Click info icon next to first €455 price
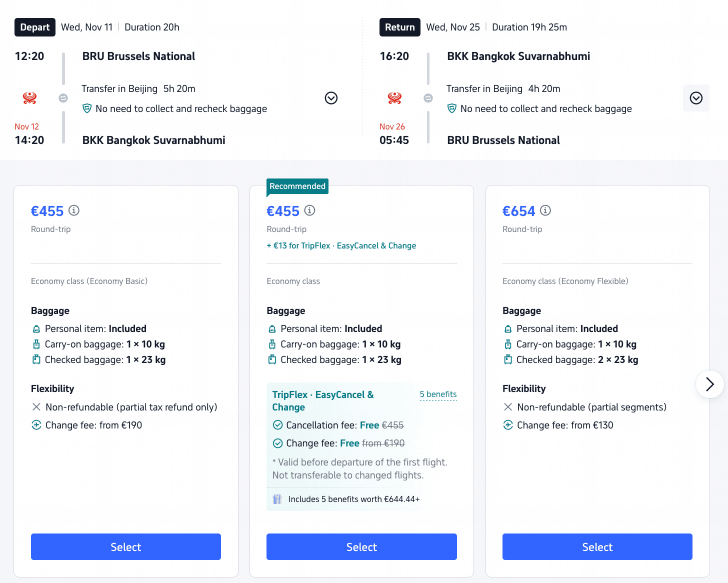 click(74, 210)
